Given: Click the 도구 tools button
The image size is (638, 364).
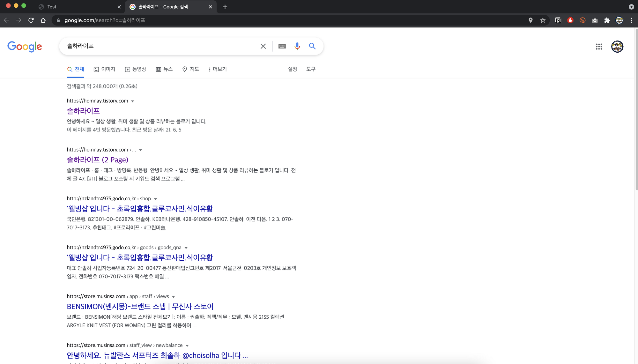Looking at the screenshot, I should (x=311, y=69).
